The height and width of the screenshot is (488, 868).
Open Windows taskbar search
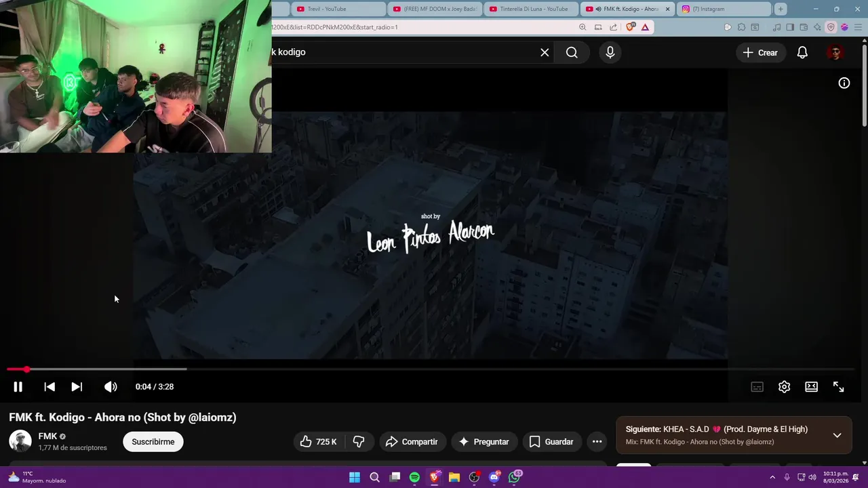[374, 477]
